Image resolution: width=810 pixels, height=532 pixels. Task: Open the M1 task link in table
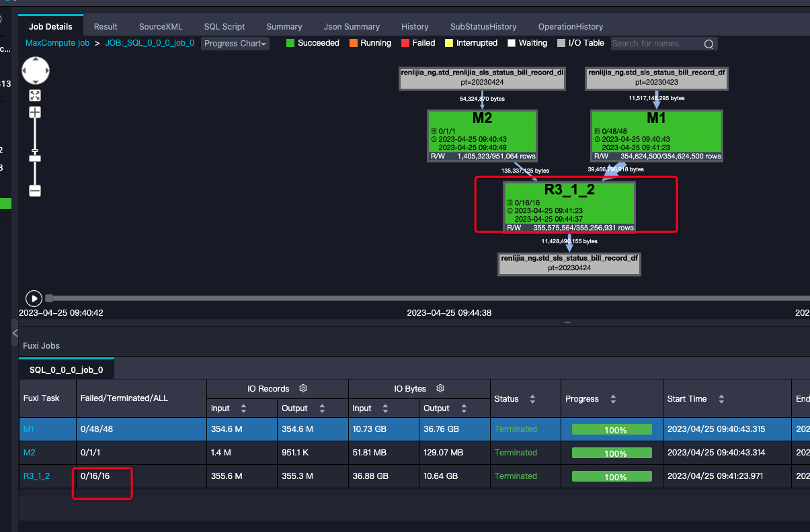pyautogui.click(x=28, y=429)
